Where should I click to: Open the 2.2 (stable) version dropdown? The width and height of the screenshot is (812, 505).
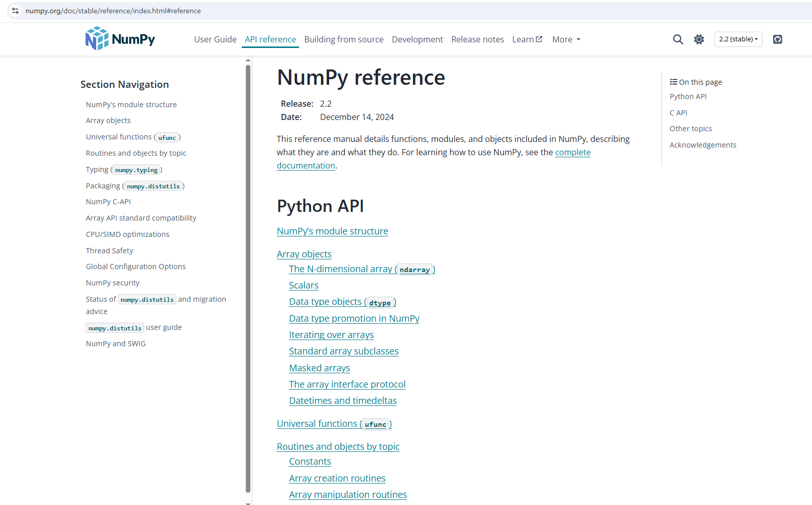point(738,39)
